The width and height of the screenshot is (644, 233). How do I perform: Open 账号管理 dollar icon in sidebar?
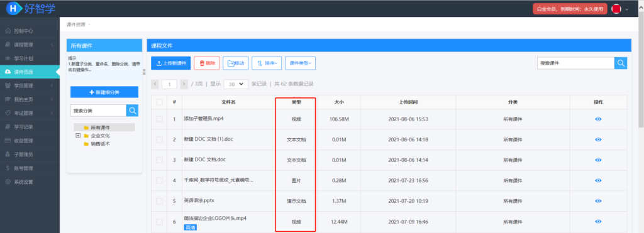point(8,168)
